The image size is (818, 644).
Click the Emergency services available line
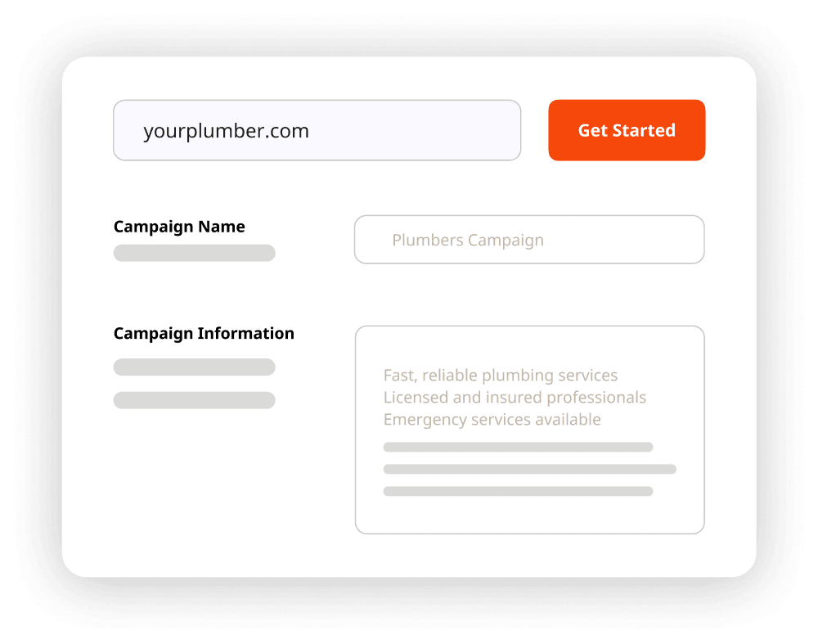493,419
